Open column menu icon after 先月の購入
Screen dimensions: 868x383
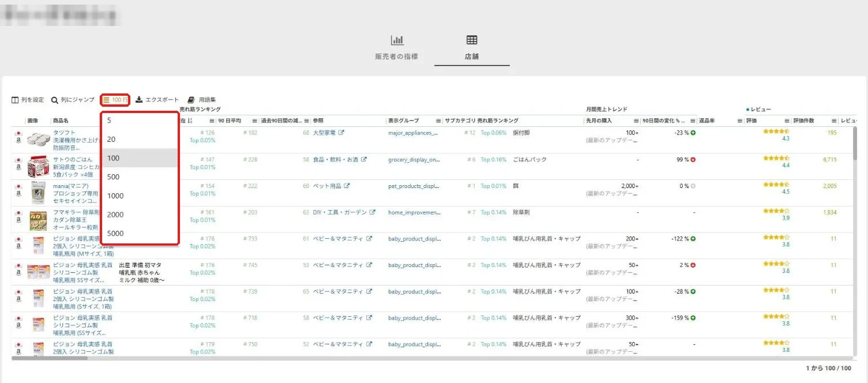click(636, 121)
